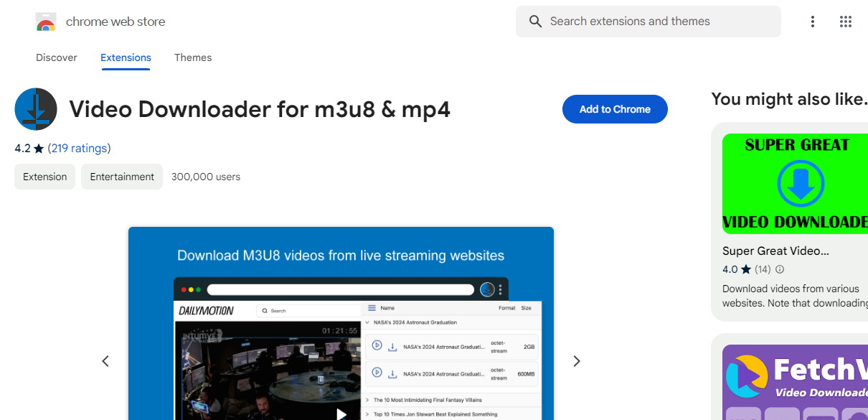Image resolution: width=868 pixels, height=420 pixels.
Task: Open the Google apps grid
Action: click(x=846, y=22)
